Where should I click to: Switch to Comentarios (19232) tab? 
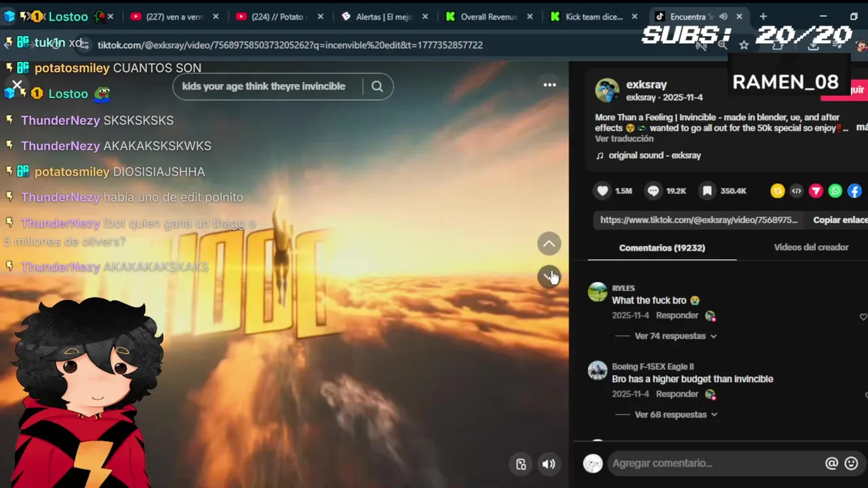pos(662,248)
